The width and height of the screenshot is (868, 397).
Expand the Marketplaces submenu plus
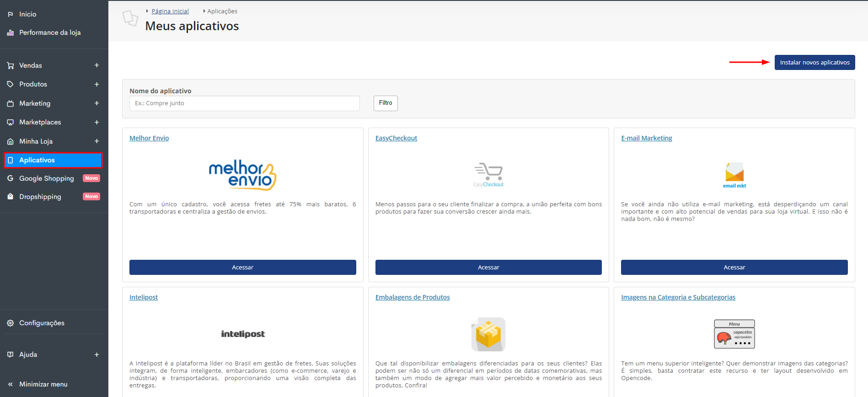(96, 122)
